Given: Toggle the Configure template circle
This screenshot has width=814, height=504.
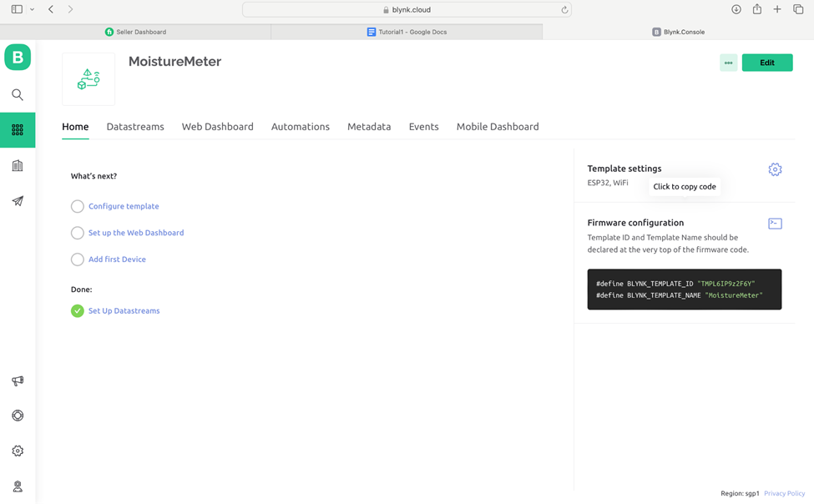Looking at the screenshot, I should point(78,207).
